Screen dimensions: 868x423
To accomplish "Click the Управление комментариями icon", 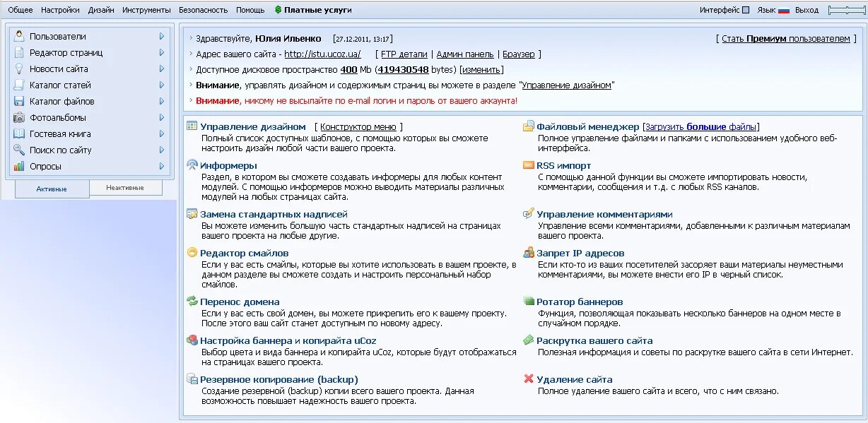I will tap(528, 213).
